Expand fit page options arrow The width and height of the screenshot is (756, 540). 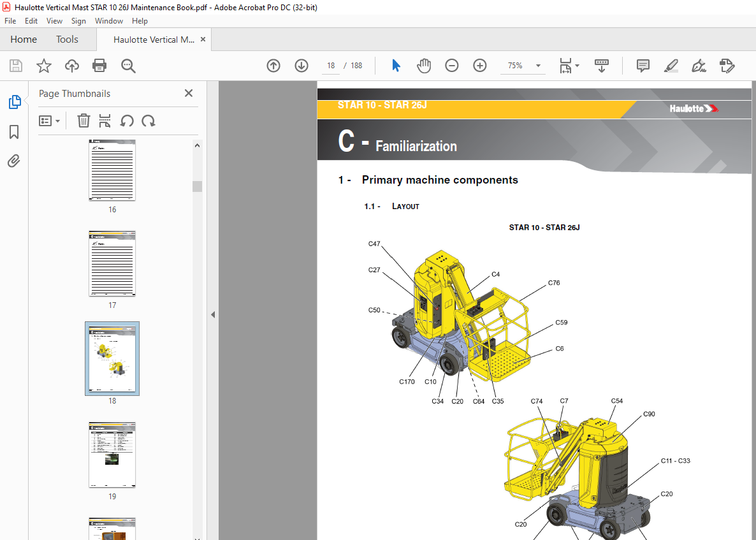click(578, 66)
